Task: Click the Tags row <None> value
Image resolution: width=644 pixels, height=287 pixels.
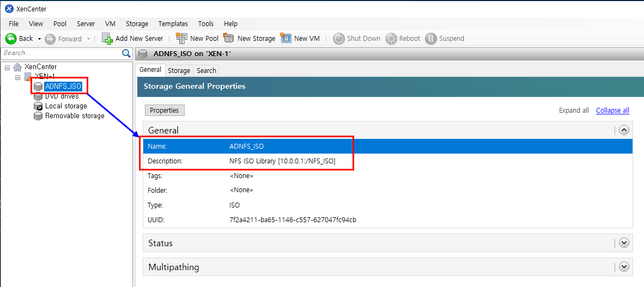Action: pyautogui.click(x=241, y=176)
